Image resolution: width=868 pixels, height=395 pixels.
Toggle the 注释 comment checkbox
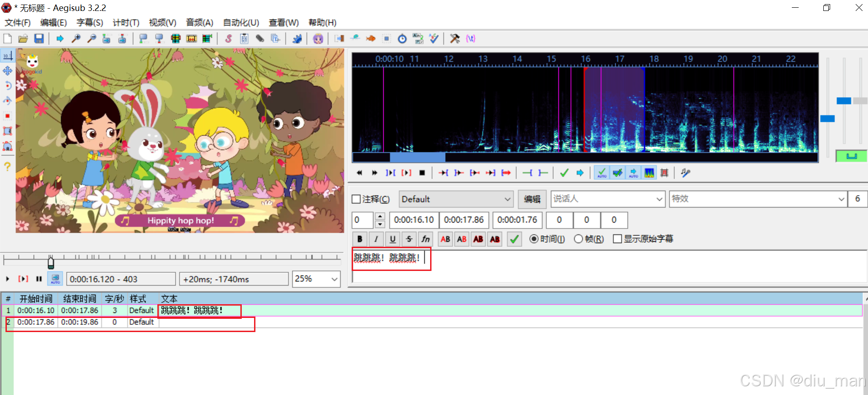356,199
